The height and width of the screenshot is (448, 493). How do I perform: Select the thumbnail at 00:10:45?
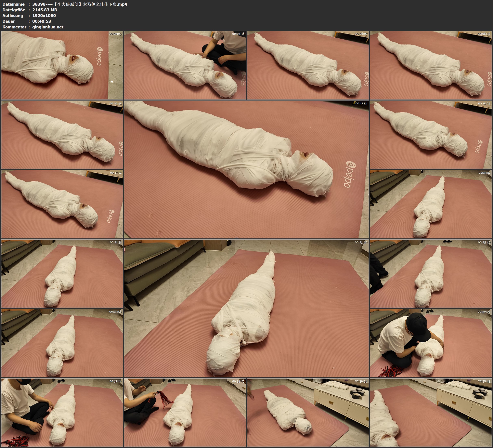(62, 135)
